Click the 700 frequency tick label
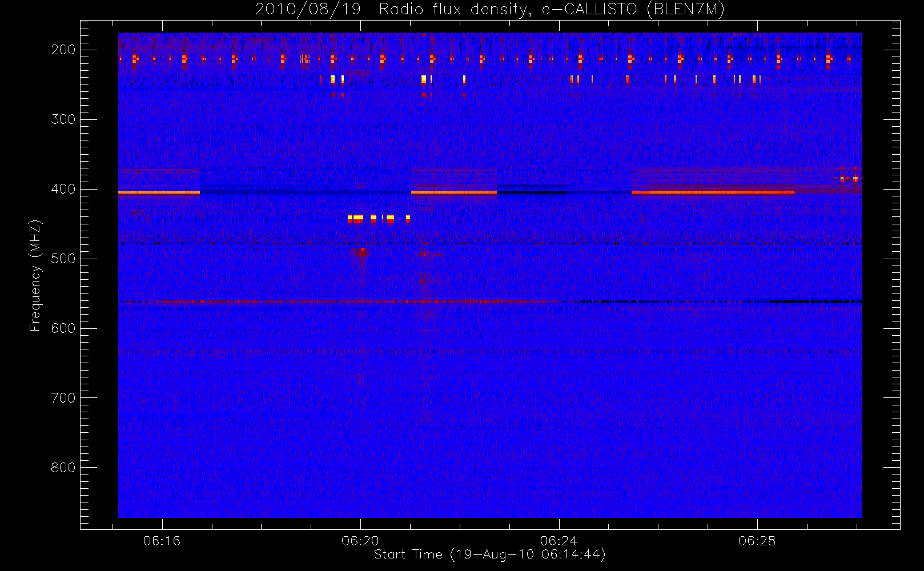This screenshot has width=924, height=571. pyautogui.click(x=63, y=398)
